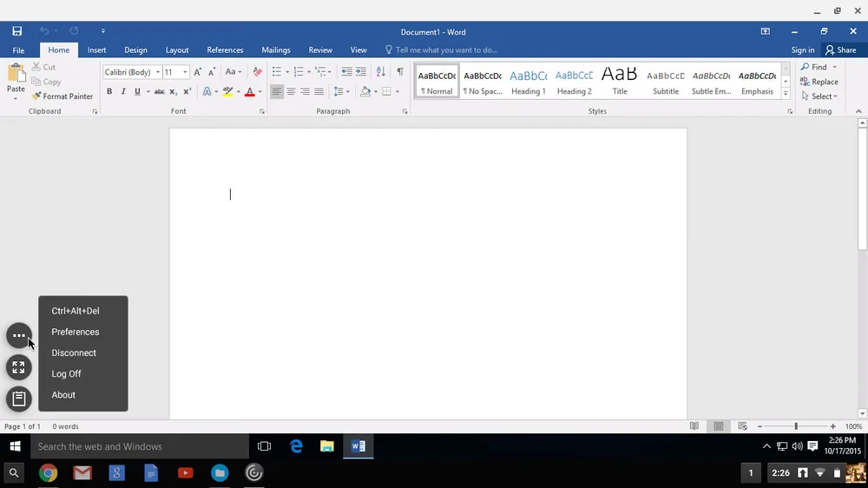The width and height of the screenshot is (868, 488).
Task: Open the bullet list style dropdown
Action: 287,72
